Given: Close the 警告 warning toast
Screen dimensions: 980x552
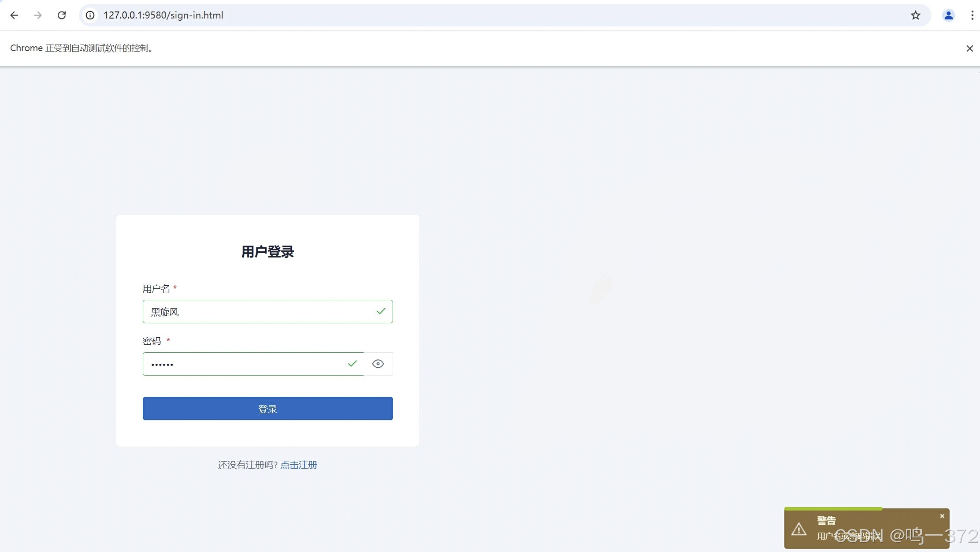Looking at the screenshot, I should pyautogui.click(x=942, y=516).
